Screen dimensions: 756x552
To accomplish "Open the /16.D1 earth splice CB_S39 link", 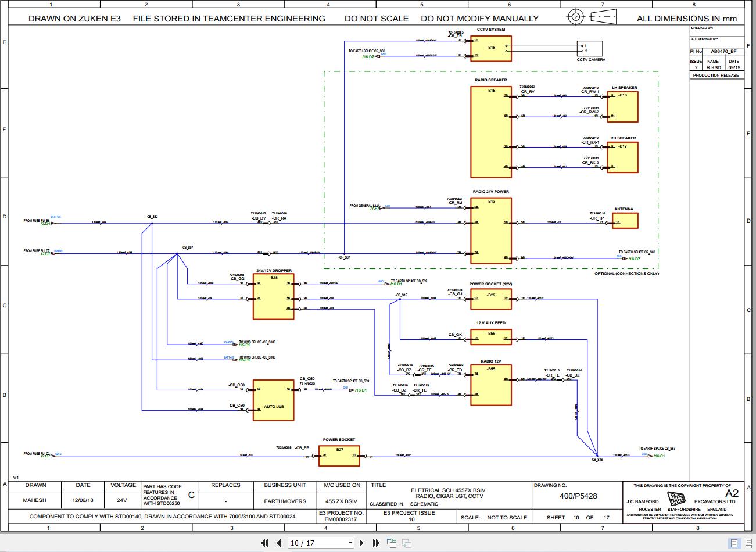I will coord(397,284).
